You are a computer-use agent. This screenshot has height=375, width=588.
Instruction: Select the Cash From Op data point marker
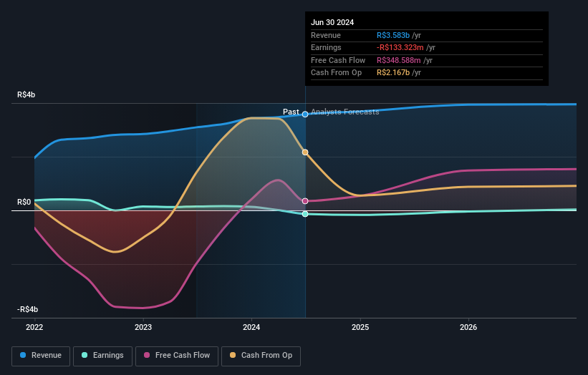(305, 152)
